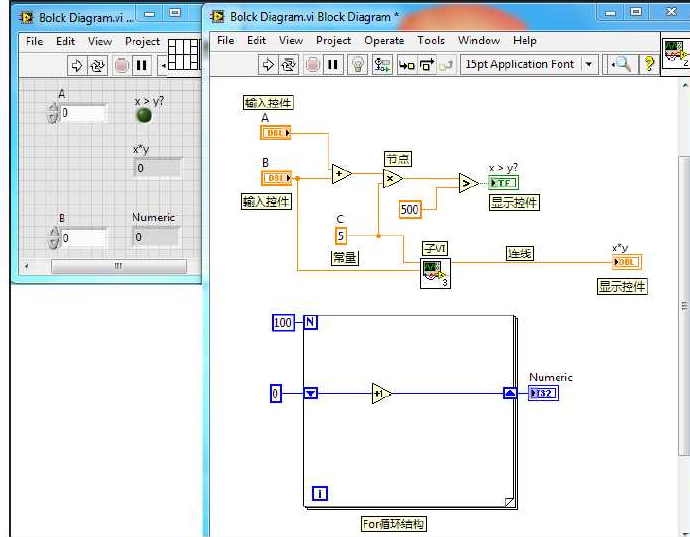This screenshot has height=537, width=690.
Task: Select constant 100 wired to N
Action: coord(283,323)
